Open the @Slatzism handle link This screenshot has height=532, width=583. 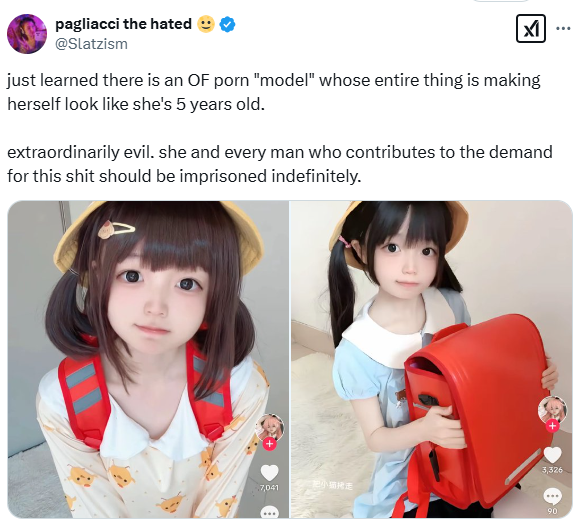[x=91, y=44]
